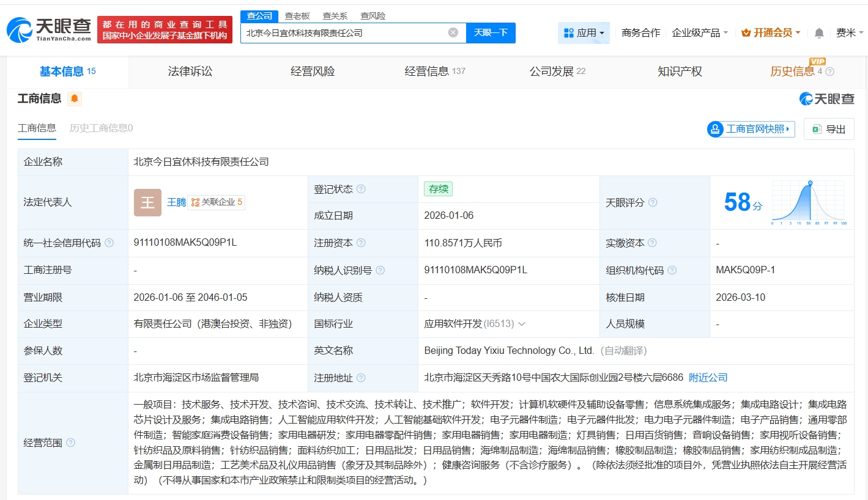This screenshot has width=868, height=500.
Task: Expand 应用软件开发 industry classification chevron
Action: [x=521, y=324]
